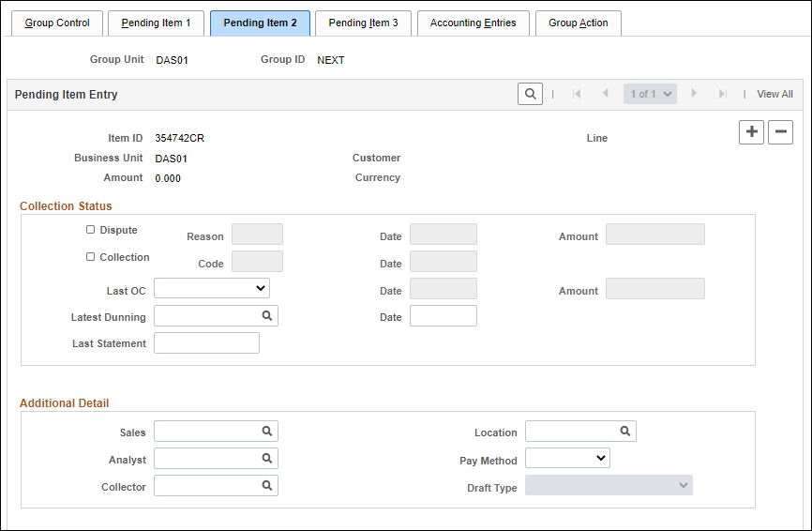Viewport: 812px width, 531px height.
Task: Click the Group ID value NEXT
Action: coord(331,60)
